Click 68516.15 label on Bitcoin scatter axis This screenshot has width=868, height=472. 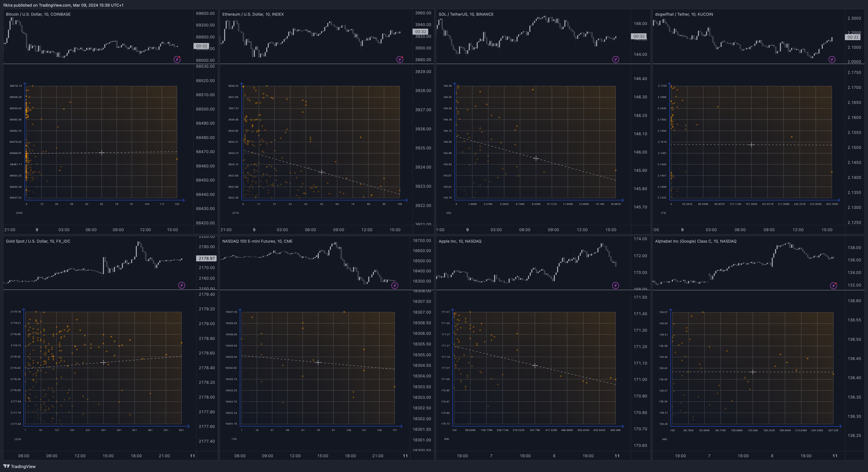[x=16, y=86]
